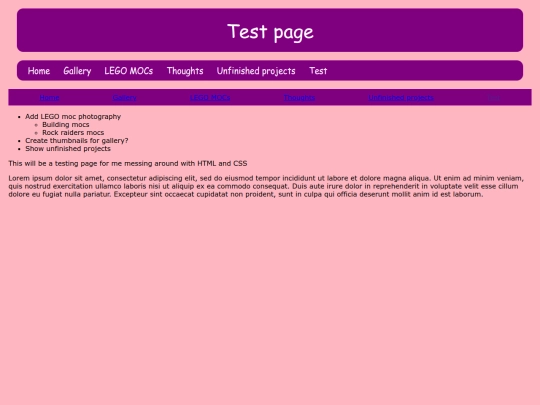
Task: Click the Test page heading
Action: 270,32
